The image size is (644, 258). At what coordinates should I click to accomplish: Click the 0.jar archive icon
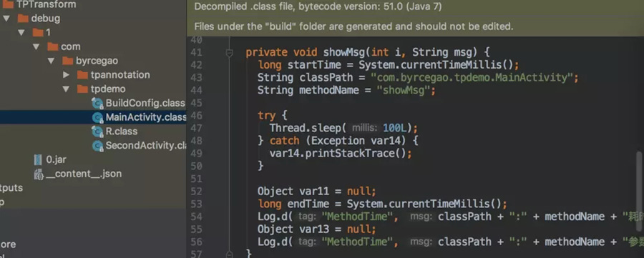click(38, 159)
